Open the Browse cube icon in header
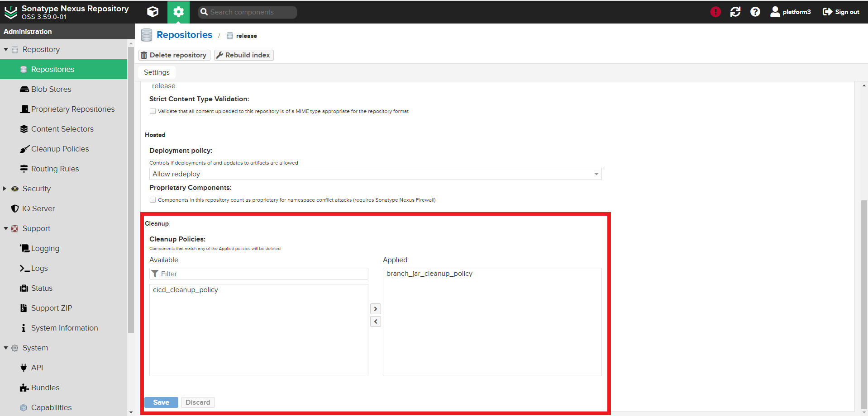 [x=153, y=12]
